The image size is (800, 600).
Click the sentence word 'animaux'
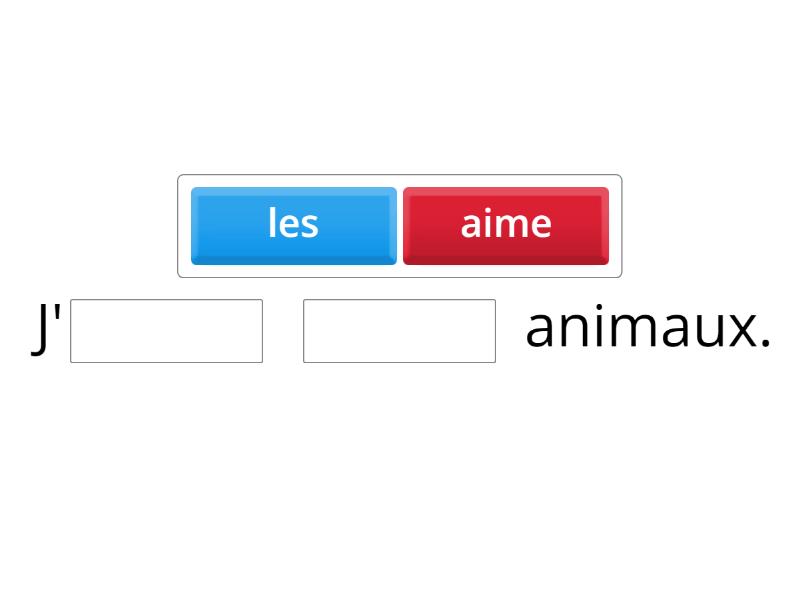[x=638, y=328]
